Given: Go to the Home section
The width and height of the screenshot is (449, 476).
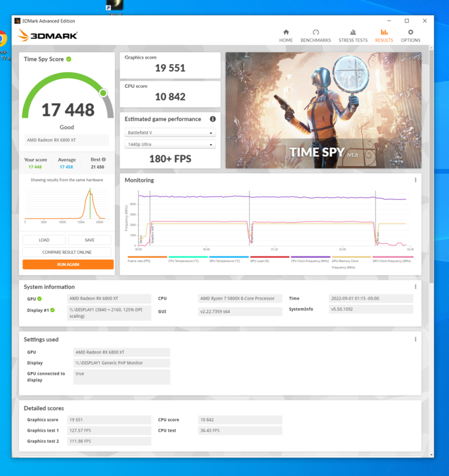Looking at the screenshot, I should pyautogui.click(x=286, y=36).
